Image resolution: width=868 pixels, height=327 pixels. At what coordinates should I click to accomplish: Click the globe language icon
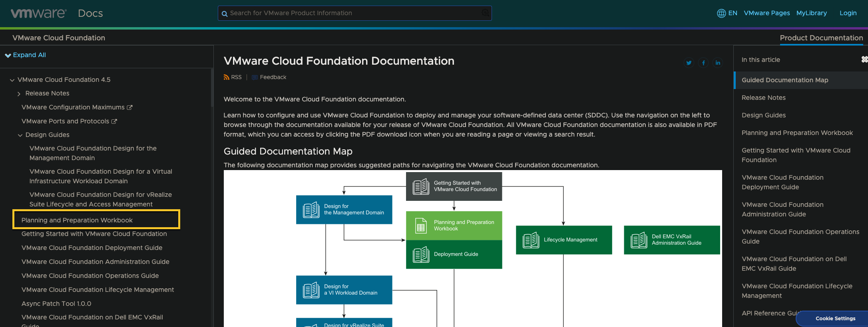click(721, 13)
